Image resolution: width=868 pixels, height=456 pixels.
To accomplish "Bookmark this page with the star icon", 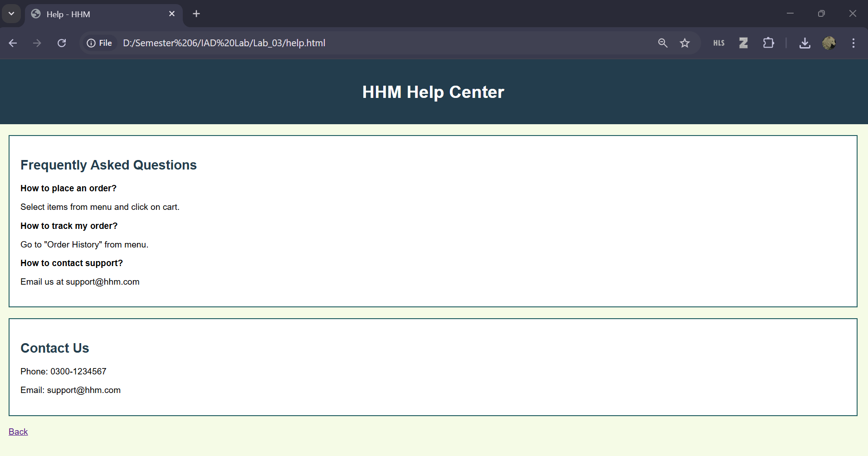I will (x=685, y=43).
